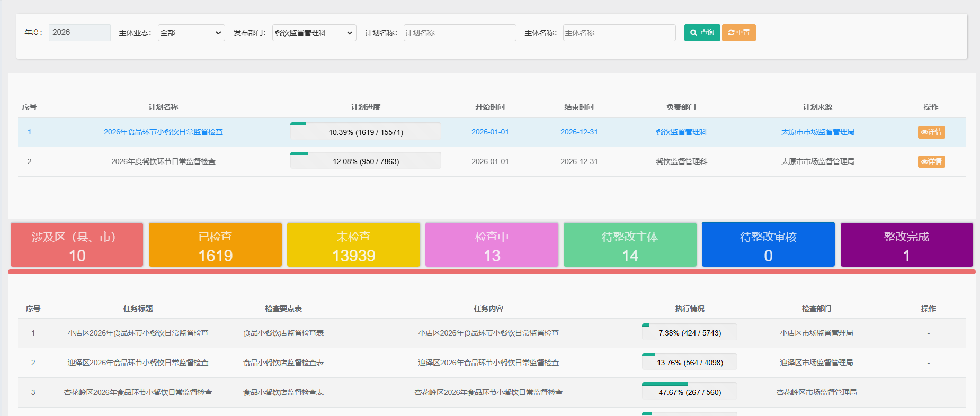
Task: Click the 10.39% (1619 / 15571) progress bar
Action: (366, 131)
